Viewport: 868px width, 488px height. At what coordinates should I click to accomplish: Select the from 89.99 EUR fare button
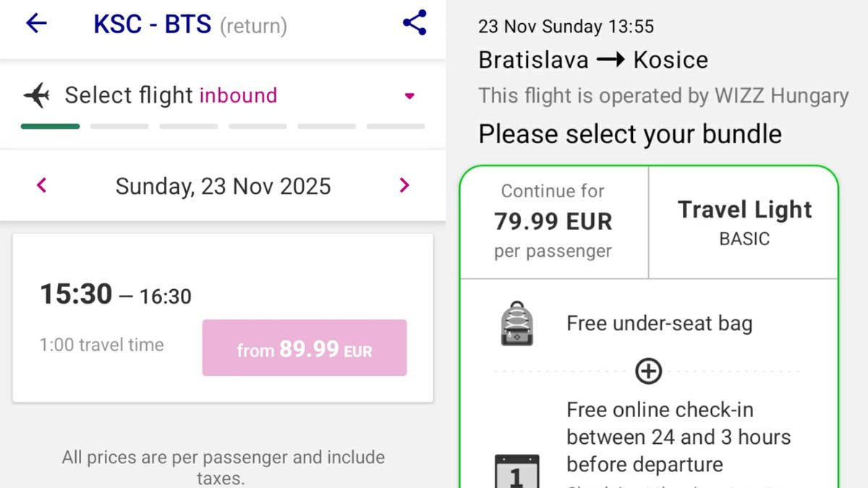[305, 348]
